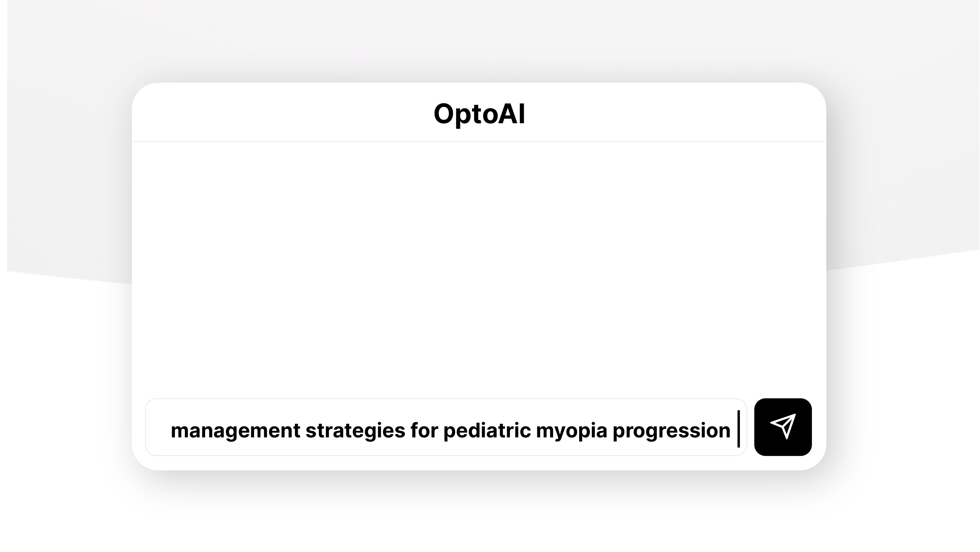Submit the query with the black send button

coord(783,427)
